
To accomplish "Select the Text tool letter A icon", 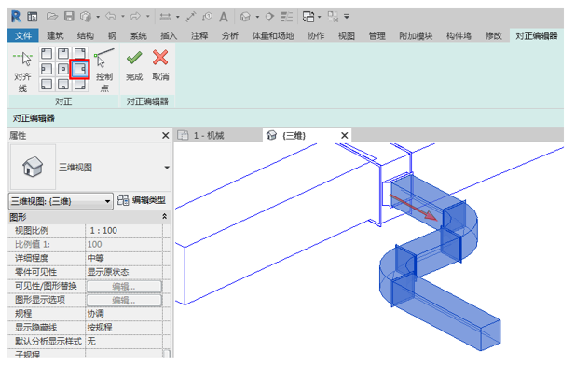I will 224,17.
